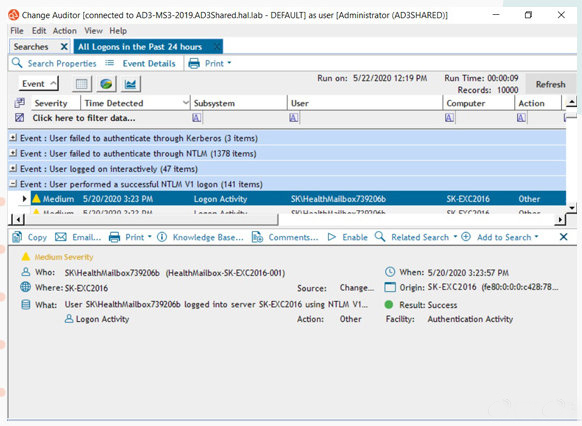Click the When clock icon in details
This screenshot has height=426, width=582.
tap(390, 272)
